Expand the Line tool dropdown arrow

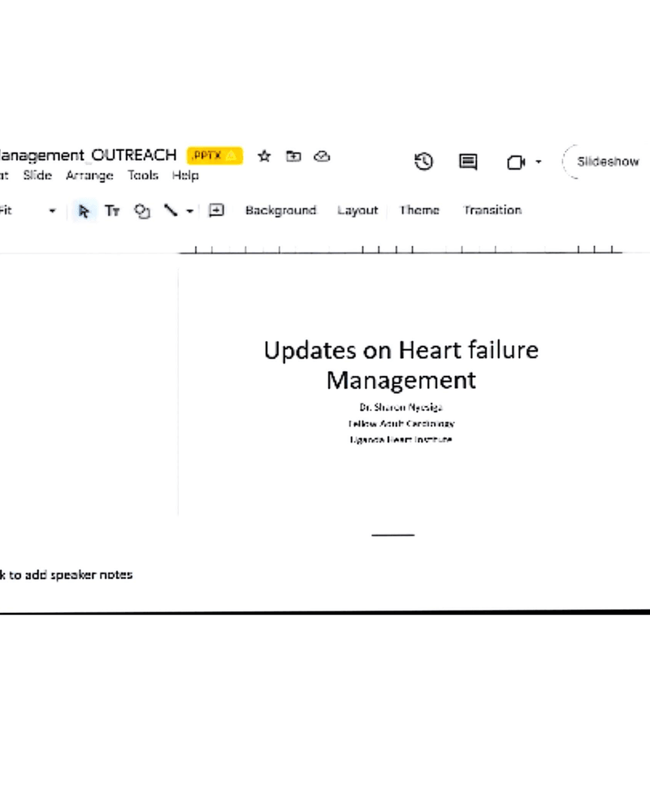189,211
